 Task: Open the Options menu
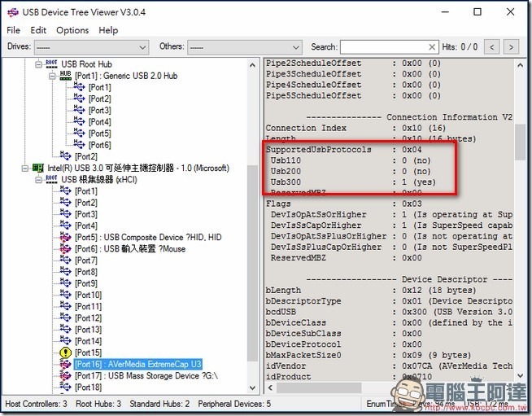pyautogui.click(x=72, y=30)
